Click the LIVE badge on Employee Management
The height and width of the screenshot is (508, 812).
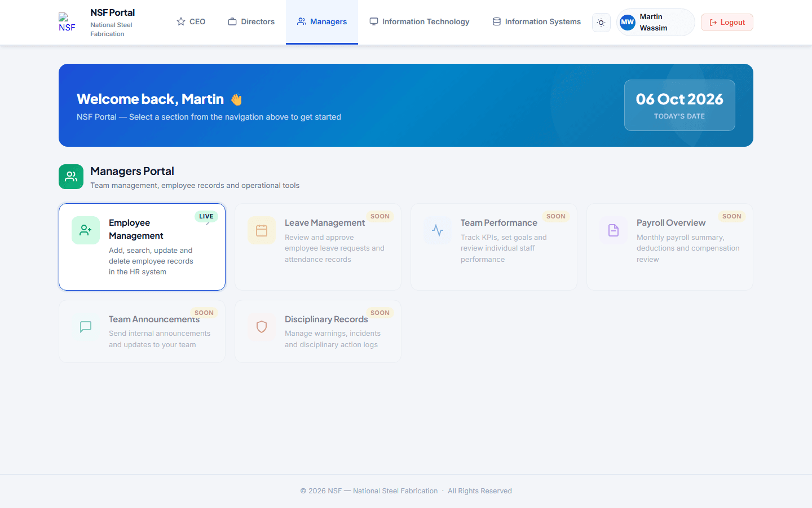(x=206, y=216)
